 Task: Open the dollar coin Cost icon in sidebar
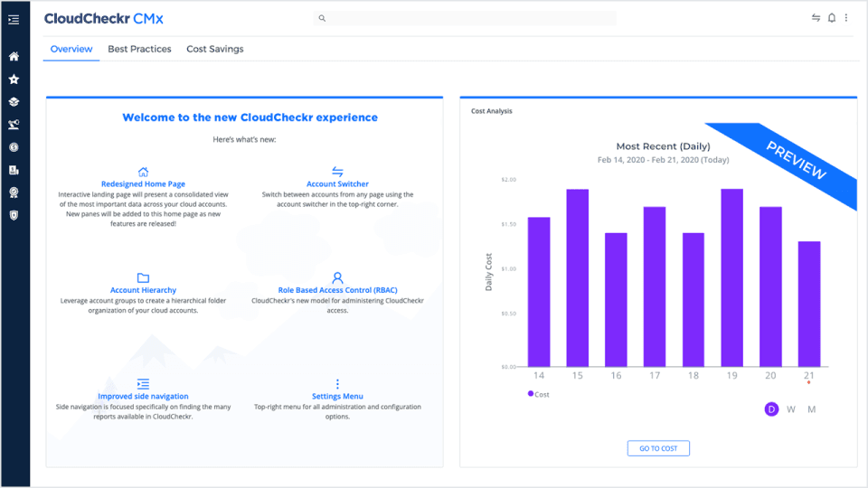click(x=14, y=147)
